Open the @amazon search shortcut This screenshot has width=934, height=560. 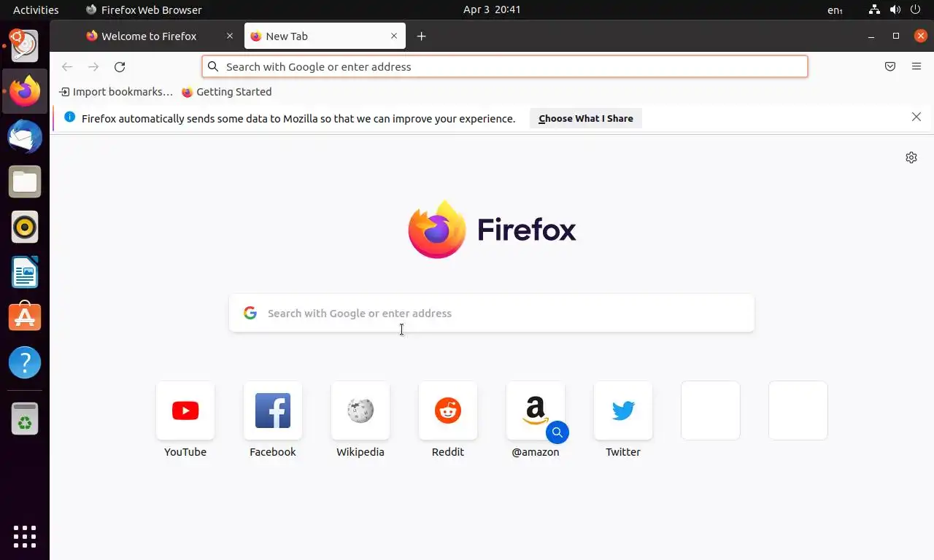[x=536, y=411]
